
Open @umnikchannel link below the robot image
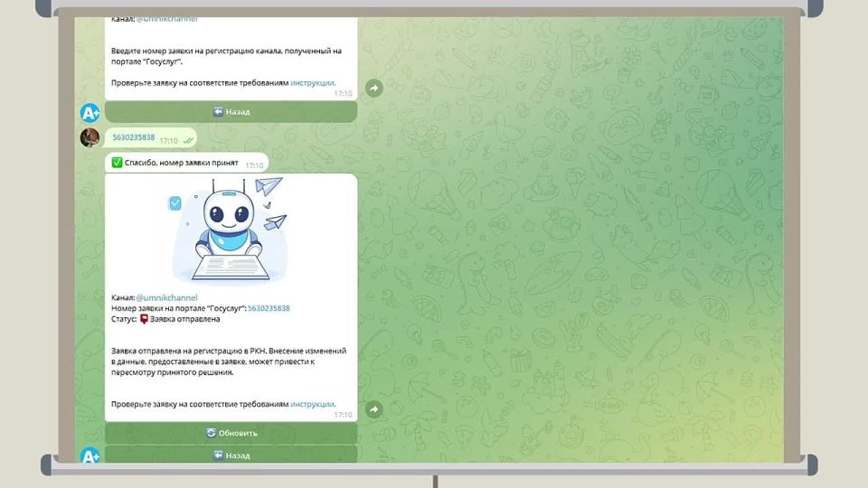click(x=166, y=297)
